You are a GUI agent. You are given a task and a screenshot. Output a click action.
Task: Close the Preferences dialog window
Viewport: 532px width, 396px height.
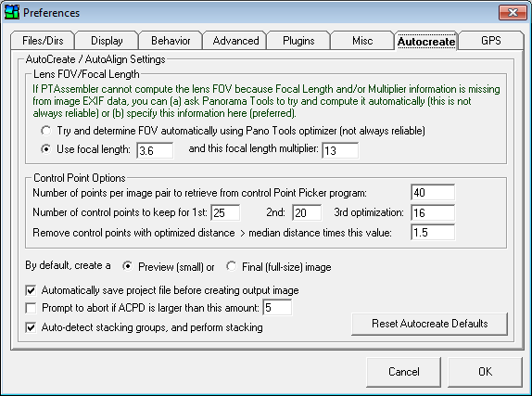pyautogui.click(x=513, y=13)
